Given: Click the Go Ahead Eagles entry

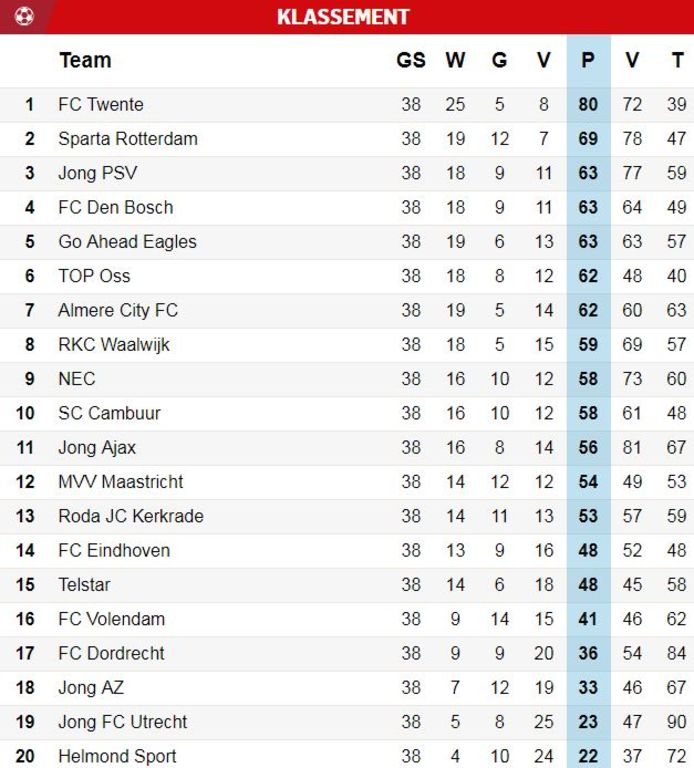Looking at the screenshot, I should point(127,241).
